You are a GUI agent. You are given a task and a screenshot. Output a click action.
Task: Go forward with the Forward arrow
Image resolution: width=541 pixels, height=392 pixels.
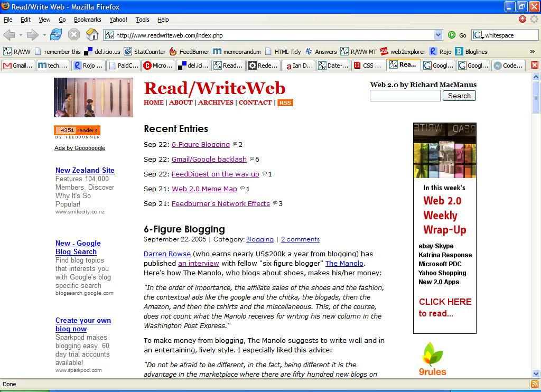(33, 35)
